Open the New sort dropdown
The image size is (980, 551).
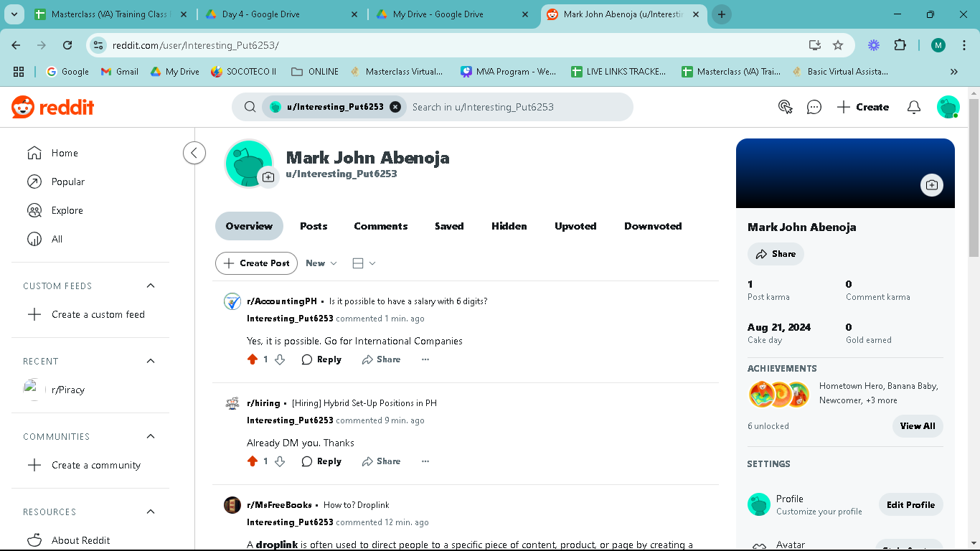[321, 263]
